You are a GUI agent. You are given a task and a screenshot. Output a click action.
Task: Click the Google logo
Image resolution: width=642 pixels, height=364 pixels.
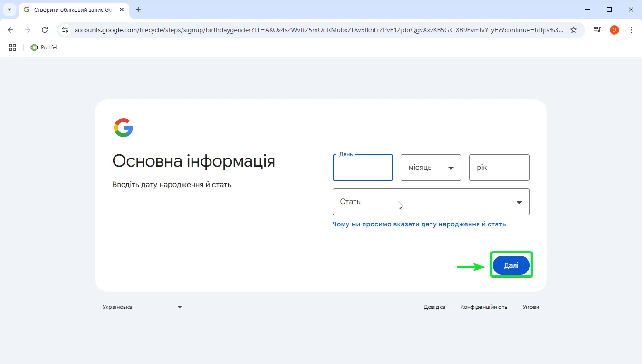click(x=124, y=128)
